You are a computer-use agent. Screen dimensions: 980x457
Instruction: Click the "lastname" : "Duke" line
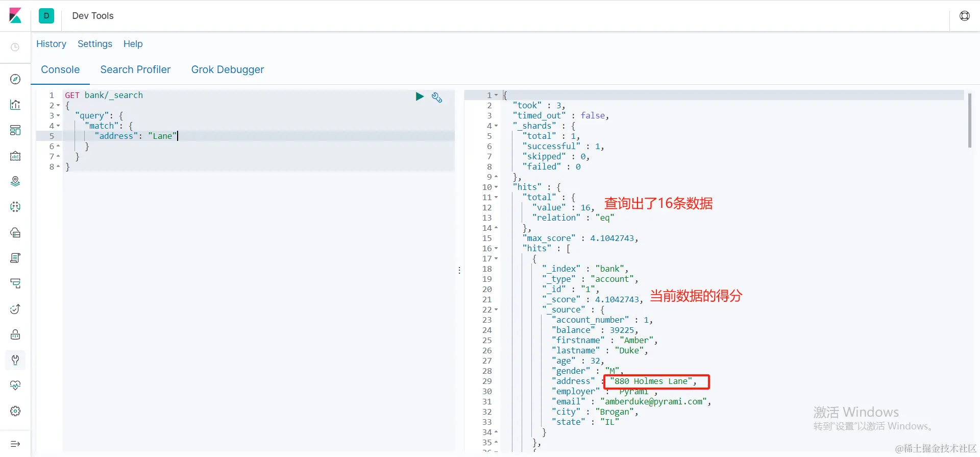tap(599, 350)
